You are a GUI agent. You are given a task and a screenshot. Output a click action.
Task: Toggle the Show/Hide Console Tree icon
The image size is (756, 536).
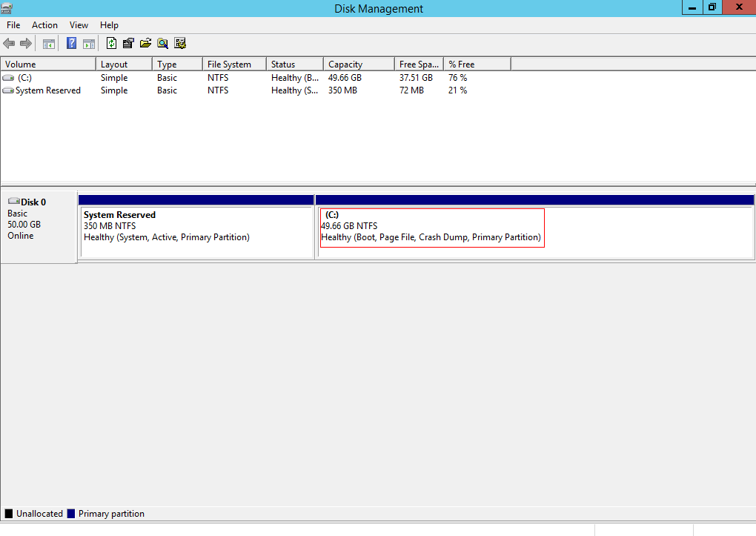pyautogui.click(x=49, y=44)
